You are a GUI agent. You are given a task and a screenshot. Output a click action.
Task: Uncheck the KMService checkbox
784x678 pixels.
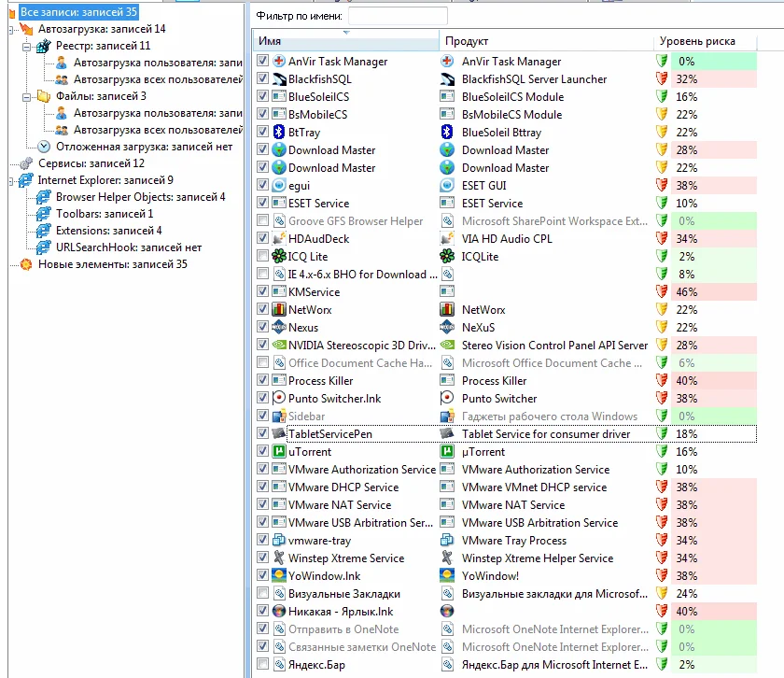tap(262, 291)
